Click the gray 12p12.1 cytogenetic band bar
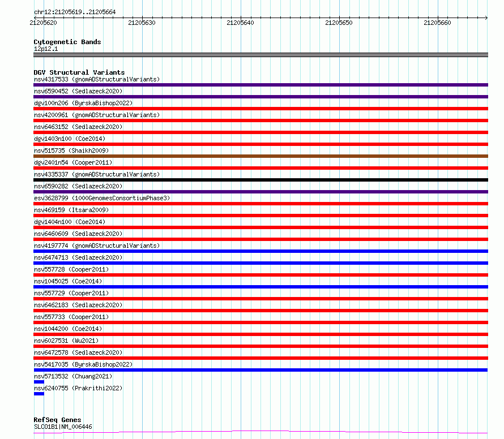The width and height of the screenshot is (504, 439). [x=260, y=55]
